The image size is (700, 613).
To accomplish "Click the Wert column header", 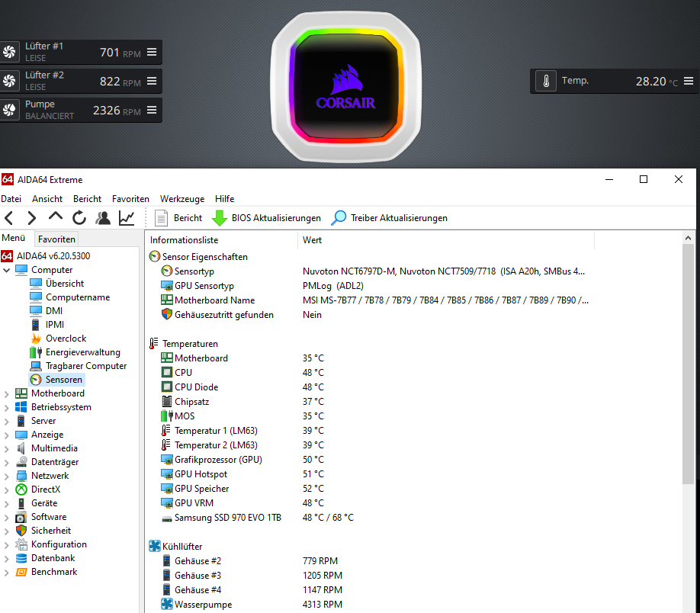I will tap(446, 240).
